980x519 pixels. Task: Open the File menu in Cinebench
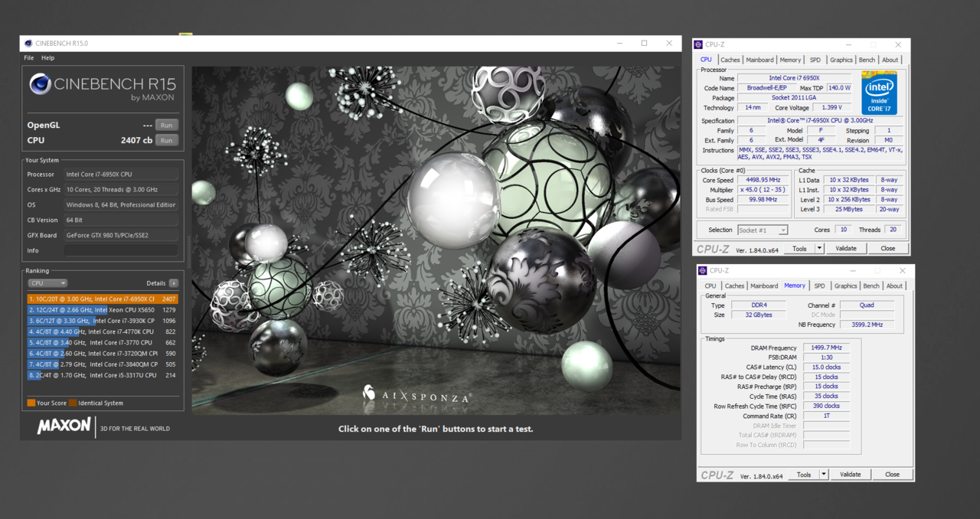click(x=28, y=58)
